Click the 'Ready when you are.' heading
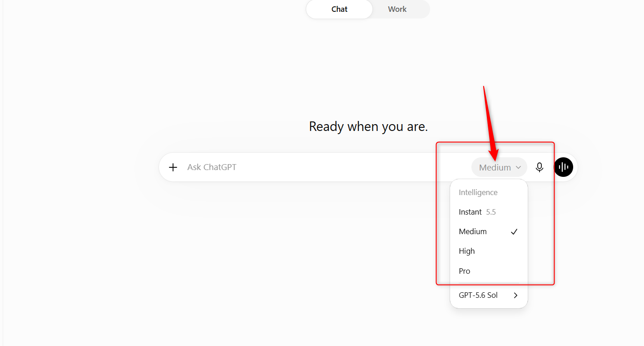 pos(368,126)
